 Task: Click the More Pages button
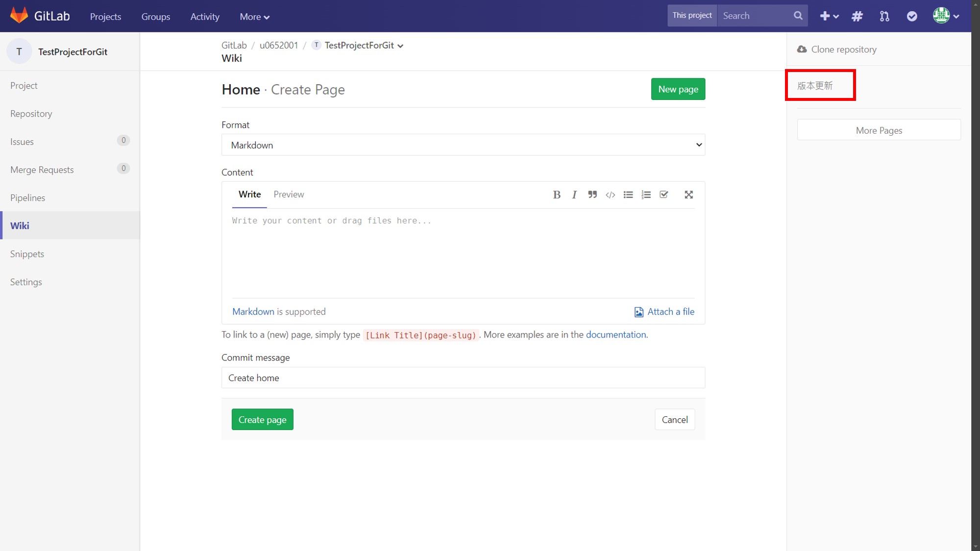click(x=879, y=130)
